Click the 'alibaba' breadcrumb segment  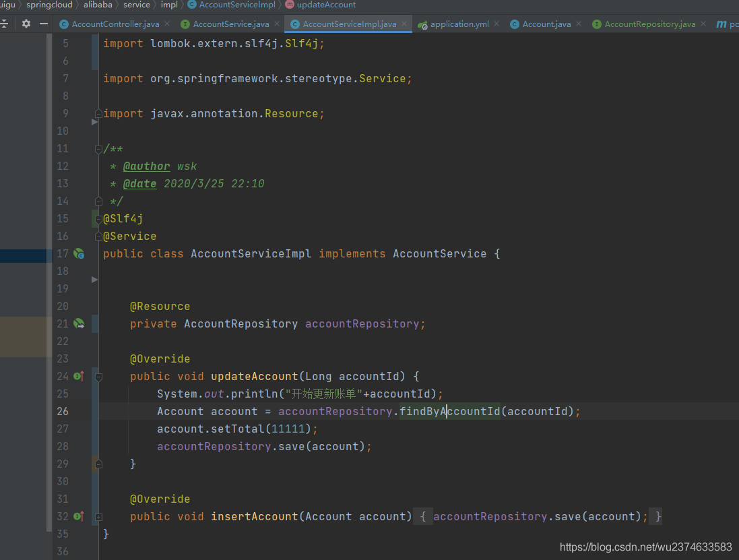(98, 5)
